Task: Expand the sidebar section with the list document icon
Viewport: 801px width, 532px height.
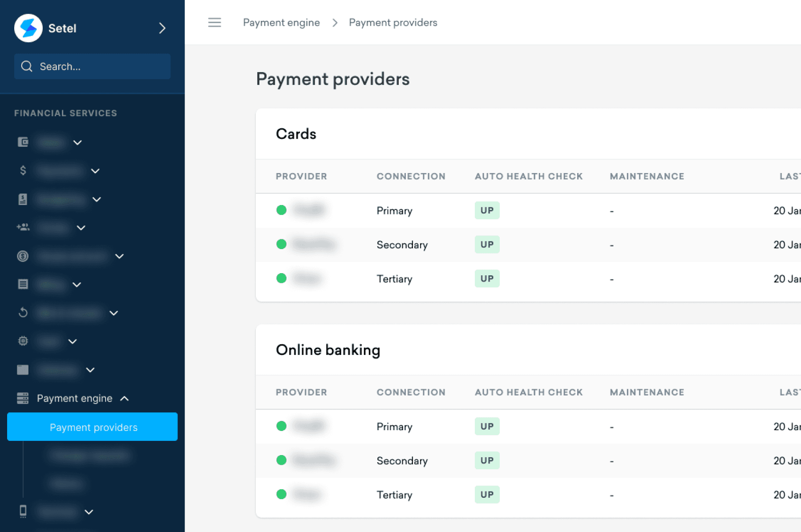Action: pos(77,285)
